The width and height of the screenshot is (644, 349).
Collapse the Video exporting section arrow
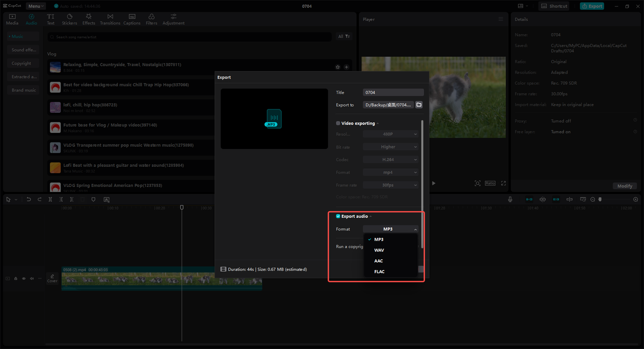(378, 123)
